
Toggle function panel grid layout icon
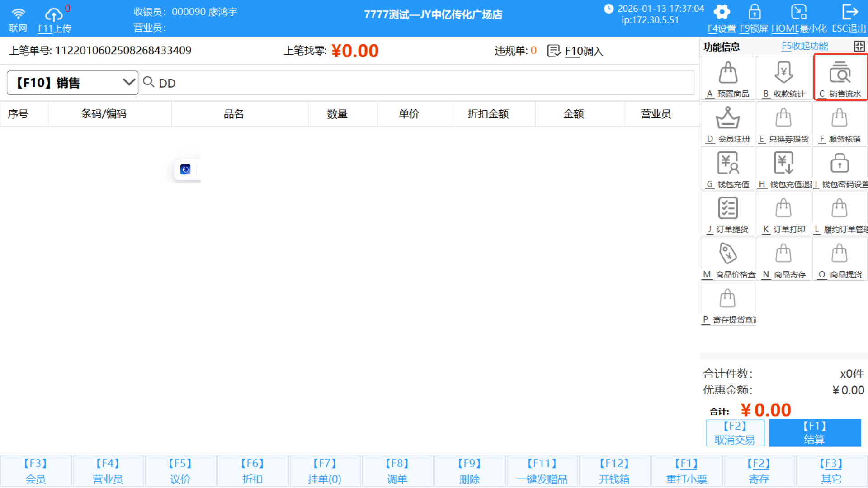[x=859, y=46]
